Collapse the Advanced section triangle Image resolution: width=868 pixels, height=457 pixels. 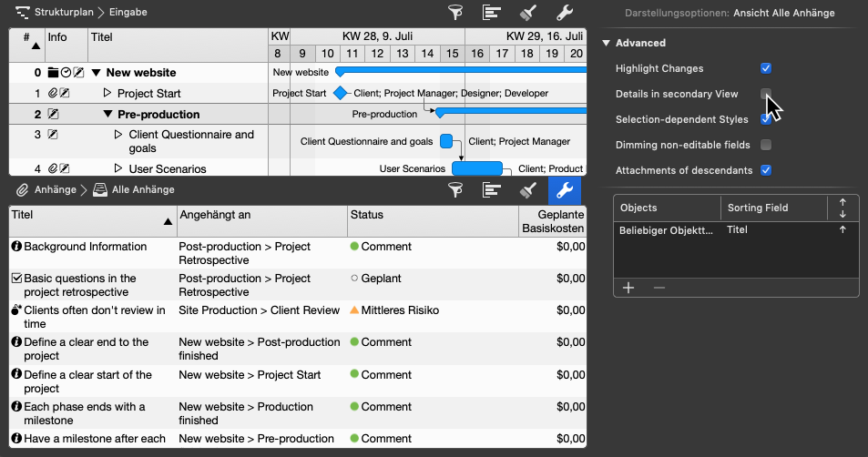click(607, 43)
